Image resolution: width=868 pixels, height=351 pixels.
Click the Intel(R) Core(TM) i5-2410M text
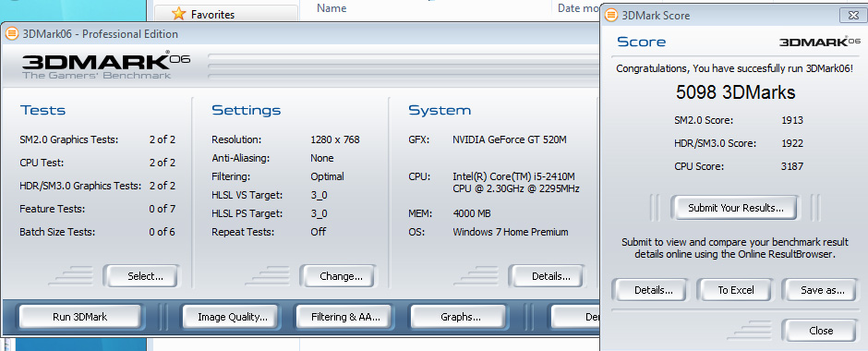pyautogui.click(x=513, y=176)
